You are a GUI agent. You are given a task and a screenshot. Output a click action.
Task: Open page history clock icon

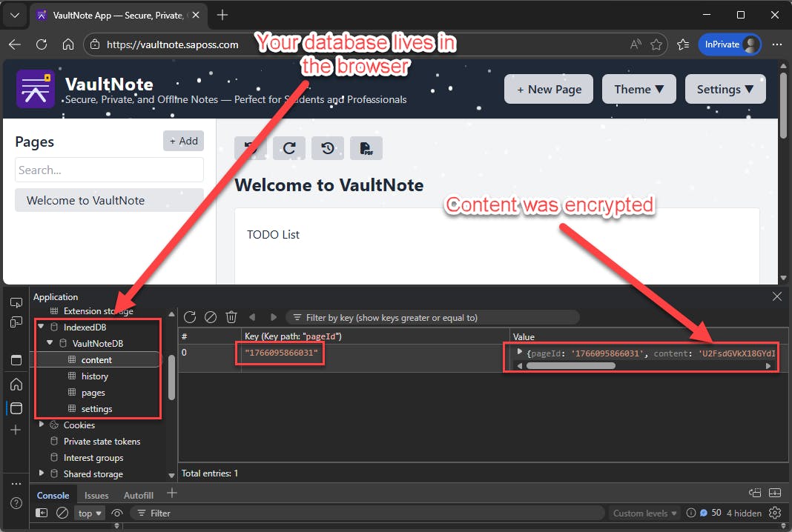click(327, 148)
